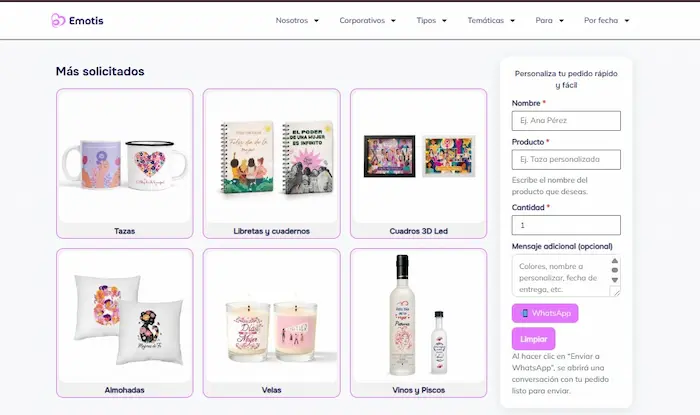Viewport: 700px width, 415px height.
Task: Open the Para menu
Action: 544,21
